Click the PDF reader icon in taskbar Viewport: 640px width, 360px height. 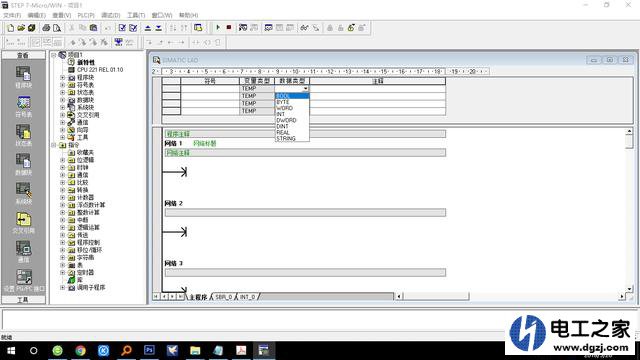tap(241, 350)
